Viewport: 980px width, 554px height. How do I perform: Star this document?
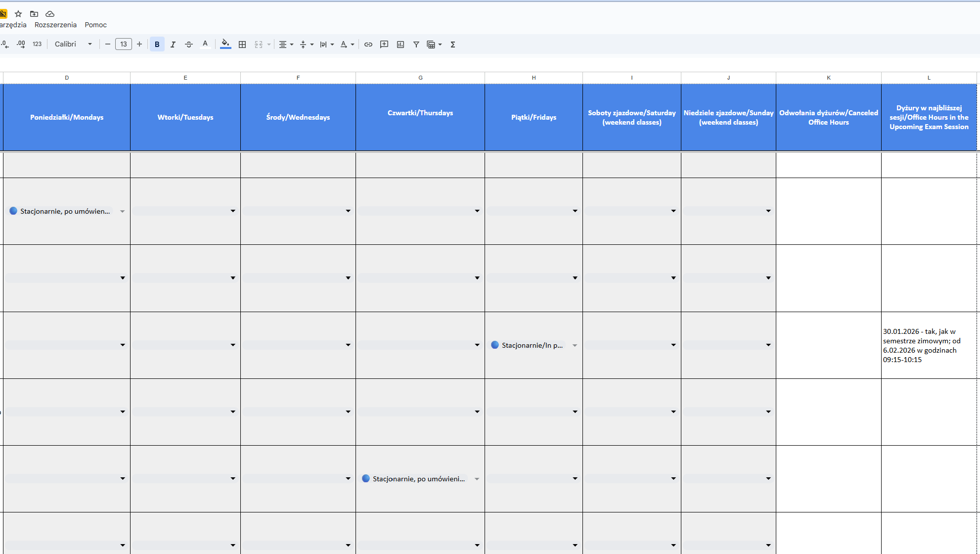[x=18, y=14]
